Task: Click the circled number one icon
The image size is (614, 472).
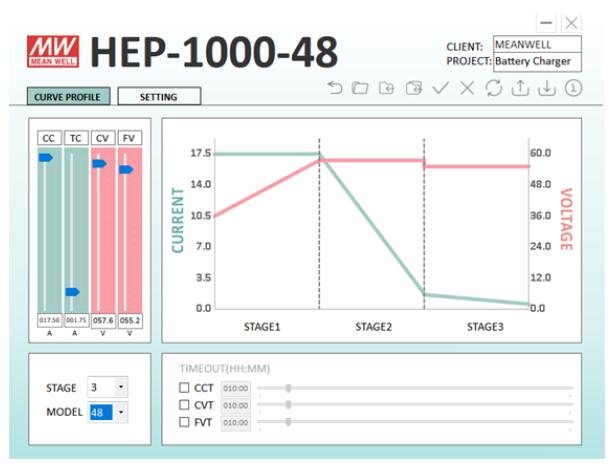Action: [573, 88]
